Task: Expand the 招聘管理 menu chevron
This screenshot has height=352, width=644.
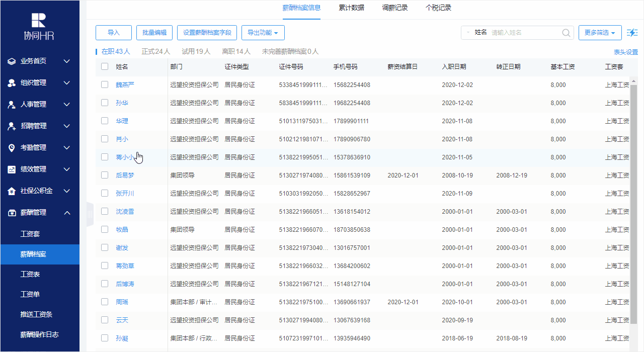Action: pyautogui.click(x=67, y=126)
